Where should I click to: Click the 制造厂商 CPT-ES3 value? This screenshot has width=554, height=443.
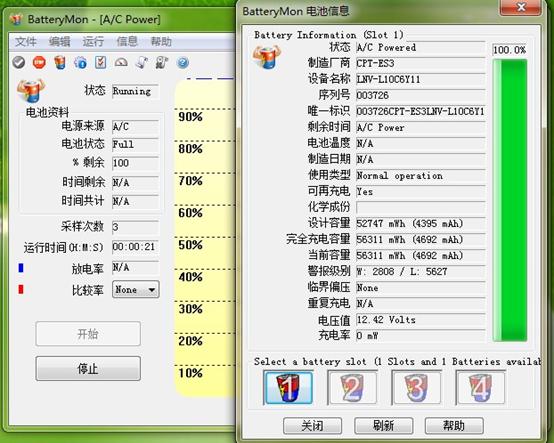point(420,64)
